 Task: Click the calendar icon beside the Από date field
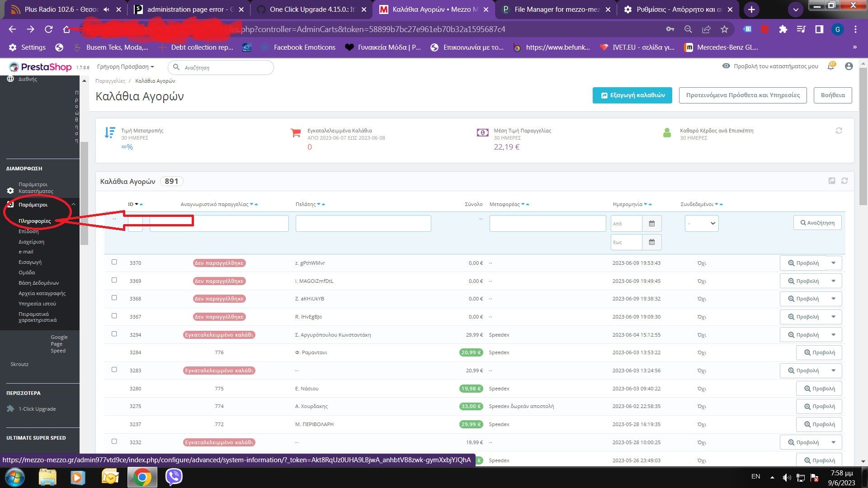(x=651, y=224)
